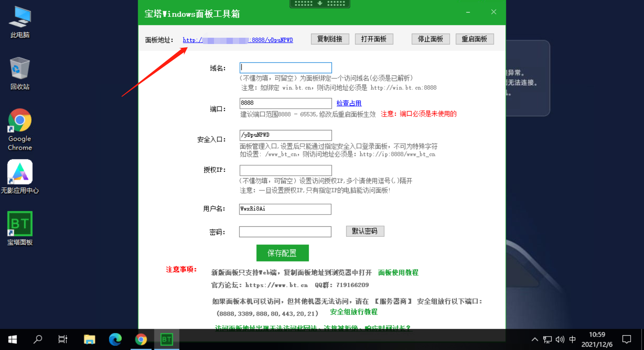Focus the 端口 field showing 8888
This screenshot has height=350, width=644.
tap(286, 103)
